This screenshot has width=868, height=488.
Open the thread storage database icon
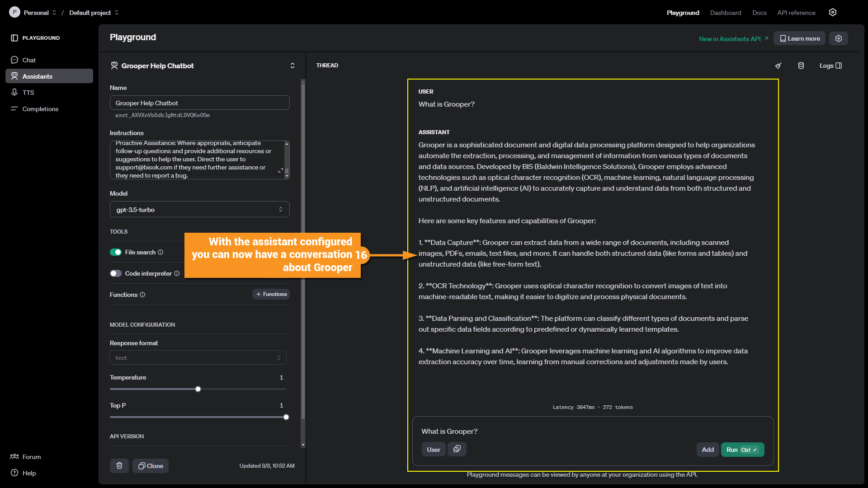pyautogui.click(x=801, y=66)
